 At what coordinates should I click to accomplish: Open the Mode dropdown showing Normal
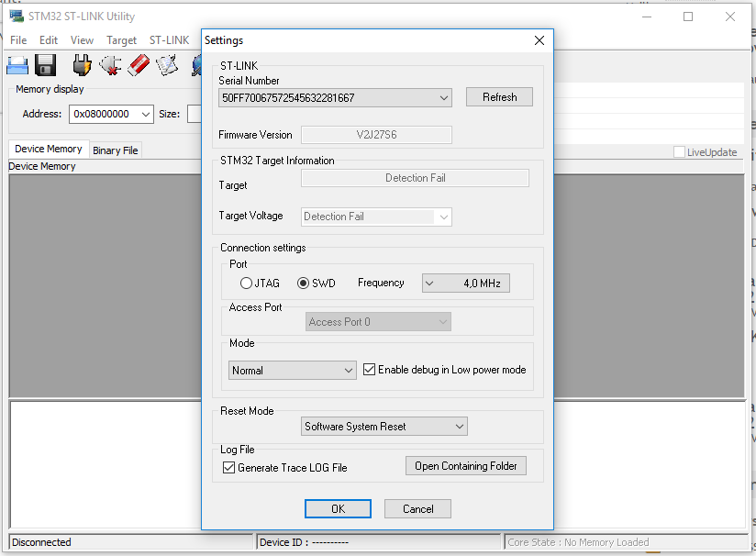[x=293, y=371]
